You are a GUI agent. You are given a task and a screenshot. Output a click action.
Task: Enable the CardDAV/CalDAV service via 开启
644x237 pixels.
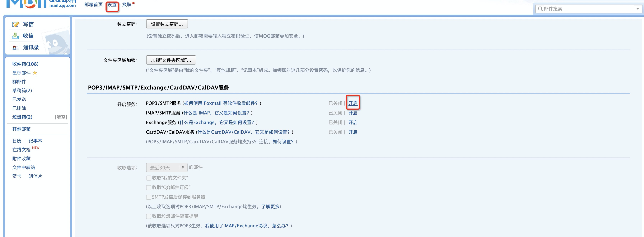353,132
